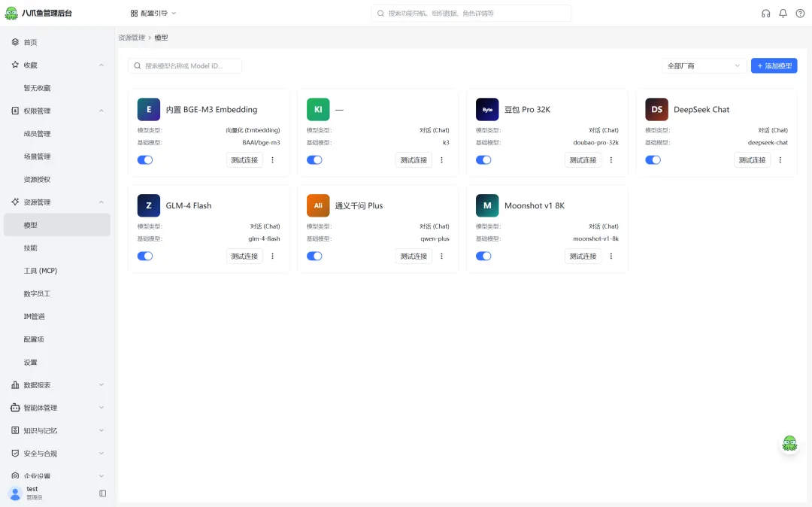
Task: Click the 数据报表 chart icon
Action: click(15, 385)
